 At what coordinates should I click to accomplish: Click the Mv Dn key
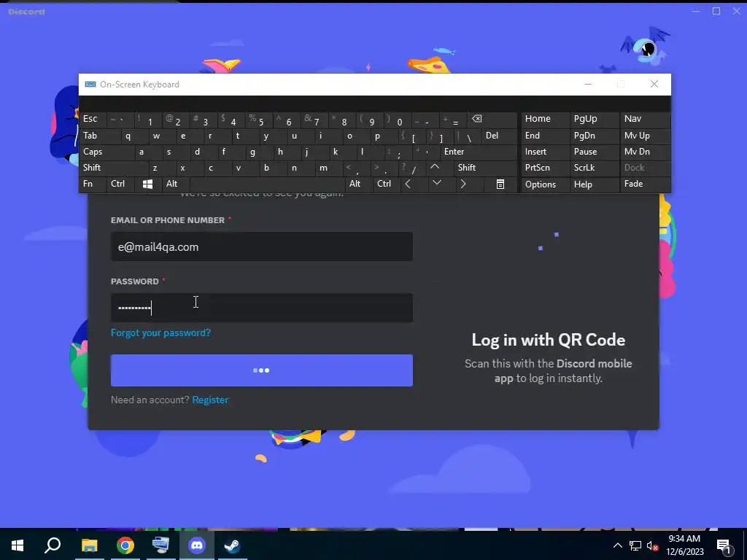tap(645, 152)
